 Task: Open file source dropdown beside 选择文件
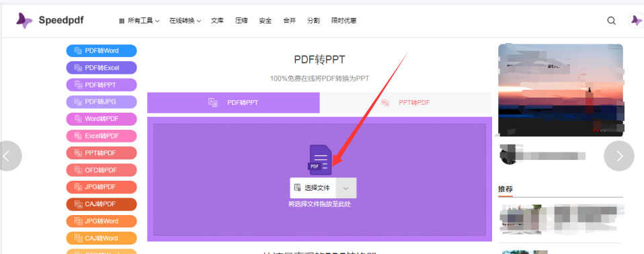click(x=346, y=188)
